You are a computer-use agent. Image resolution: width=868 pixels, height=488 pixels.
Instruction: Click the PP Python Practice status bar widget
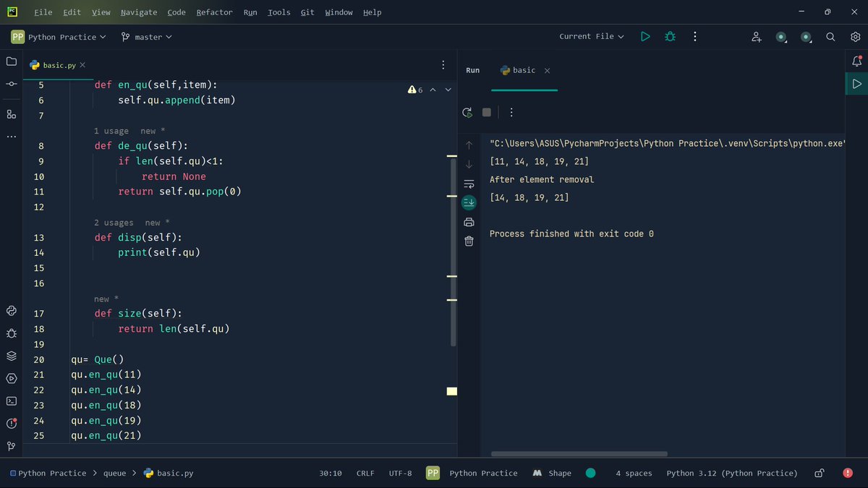coord(472,473)
